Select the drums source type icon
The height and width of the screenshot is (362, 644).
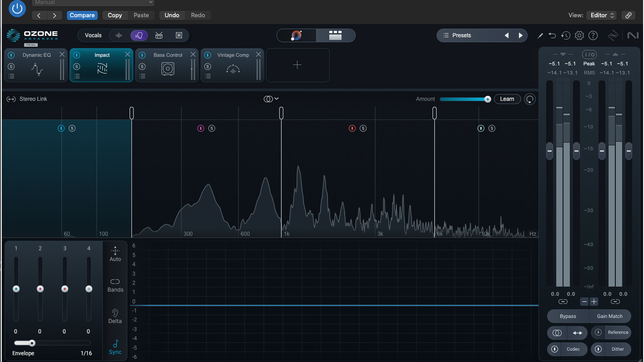159,35
